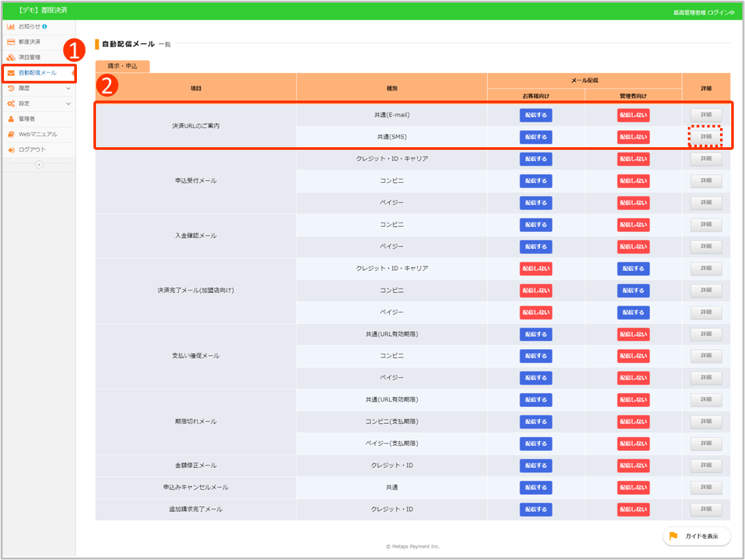Click the ガイドを表示 button

pyautogui.click(x=696, y=536)
